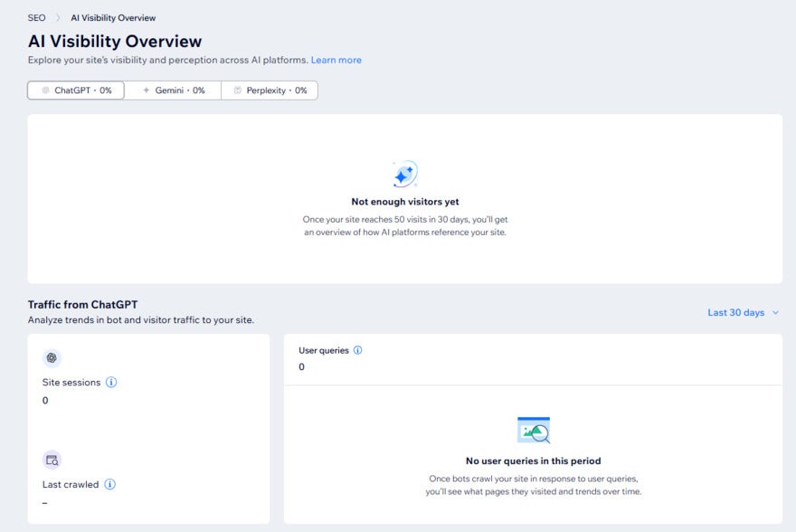
Task: Click the info icon beside Last crawled
Action: (109, 485)
